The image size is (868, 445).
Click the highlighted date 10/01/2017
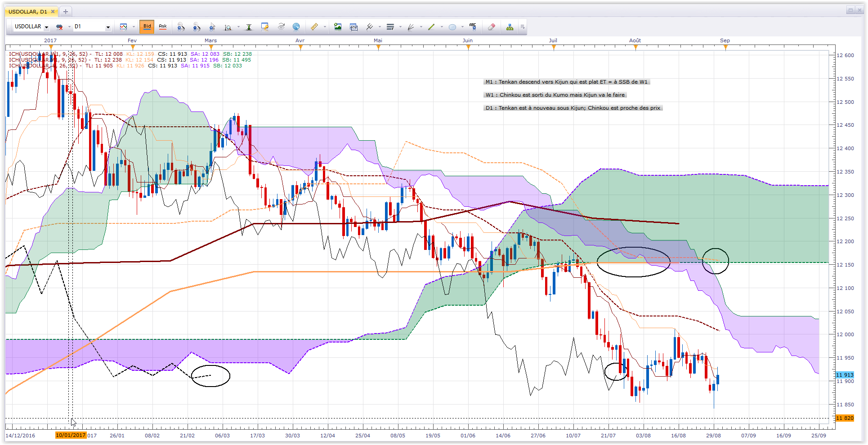click(71, 435)
